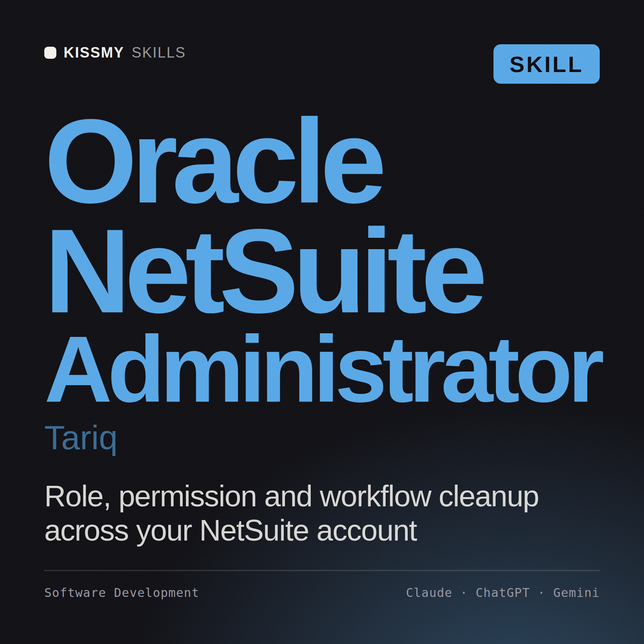Image resolution: width=644 pixels, height=644 pixels.
Task: Click the KISSMY brand text
Action: tap(93, 53)
